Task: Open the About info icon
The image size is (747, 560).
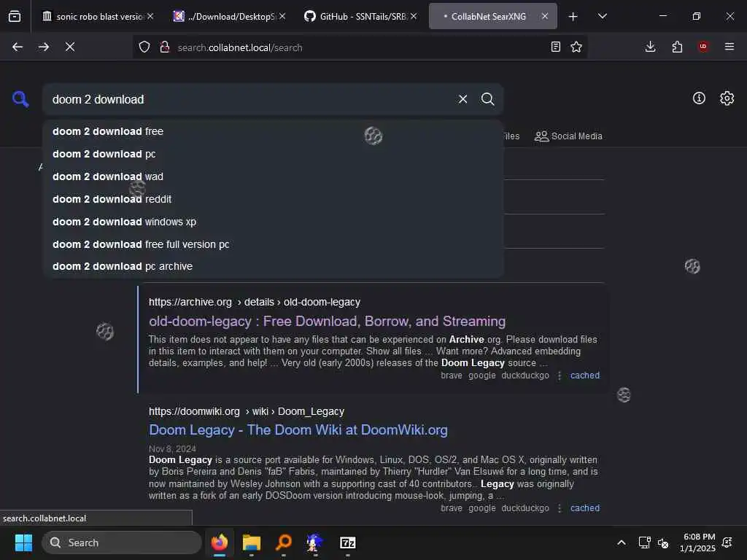Action: click(699, 98)
